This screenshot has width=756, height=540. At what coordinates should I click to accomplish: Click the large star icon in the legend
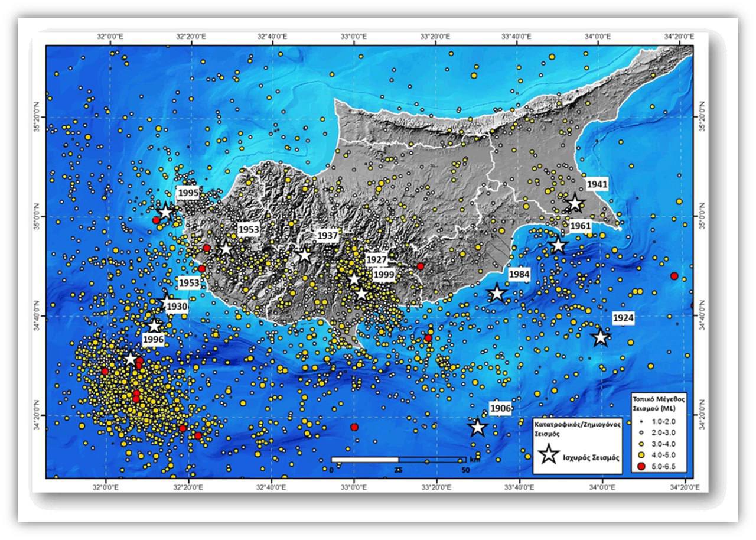coord(549,454)
